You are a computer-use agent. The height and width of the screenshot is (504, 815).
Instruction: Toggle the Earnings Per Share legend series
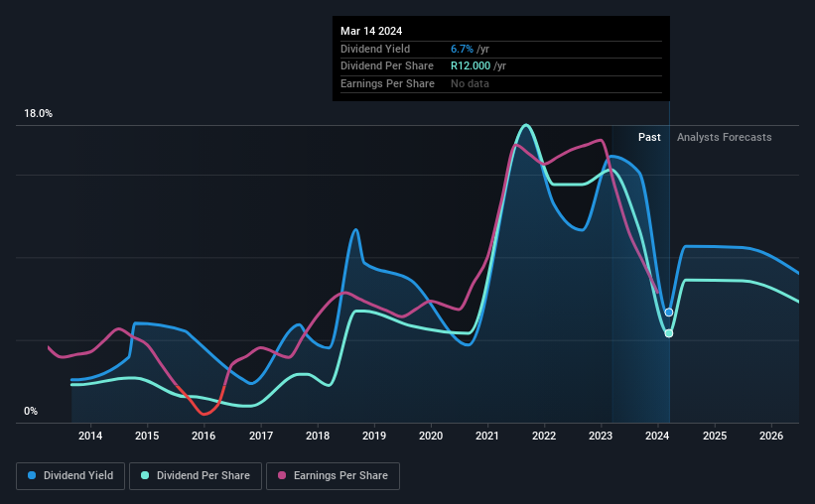click(333, 476)
